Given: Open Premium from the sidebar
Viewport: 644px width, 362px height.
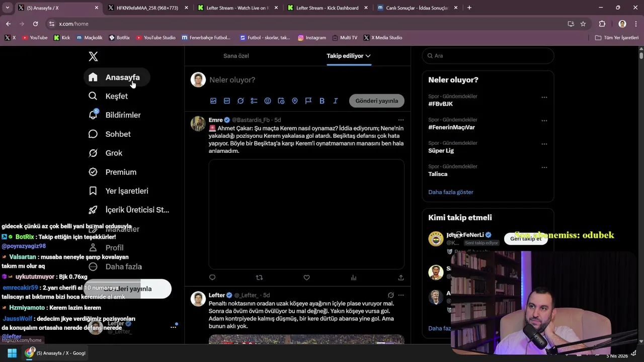Looking at the screenshot, I should coord(113,172).
